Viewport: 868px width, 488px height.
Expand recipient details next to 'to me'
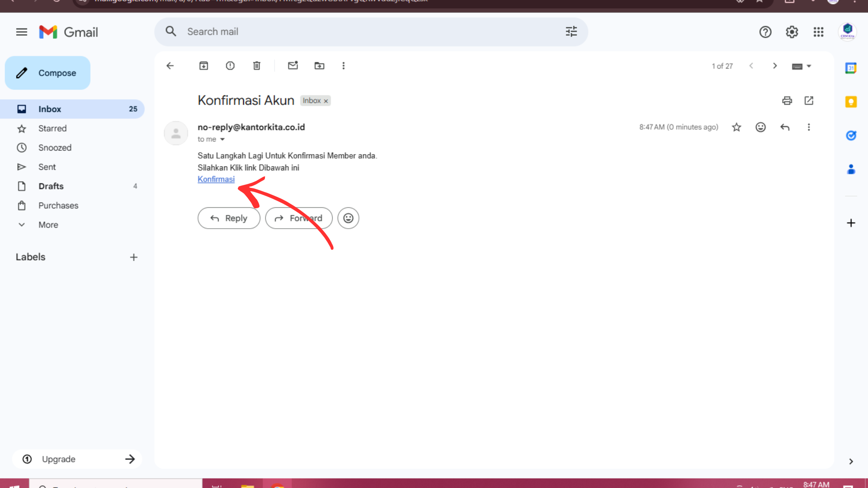(x=222, y=140)
